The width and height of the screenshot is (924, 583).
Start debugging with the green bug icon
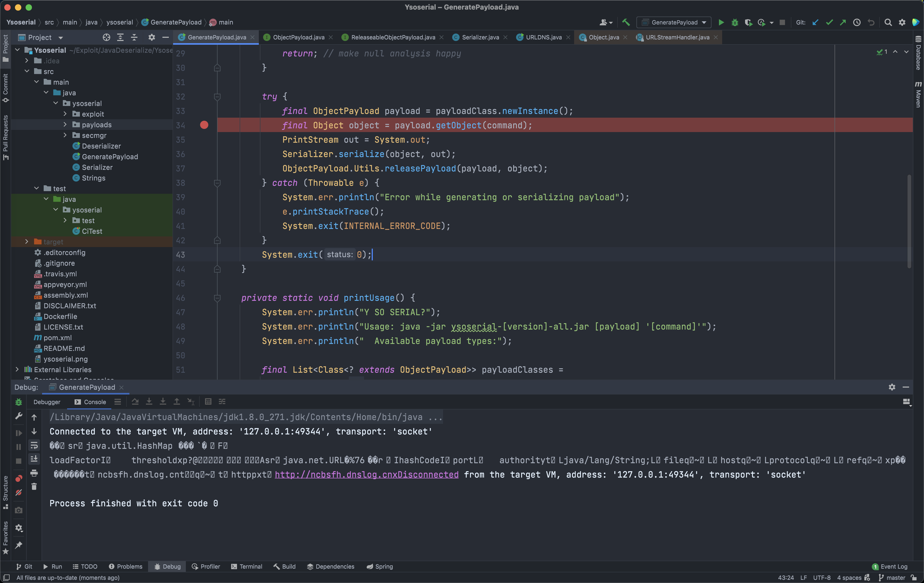pyautogui.click(x=735, y=22)
